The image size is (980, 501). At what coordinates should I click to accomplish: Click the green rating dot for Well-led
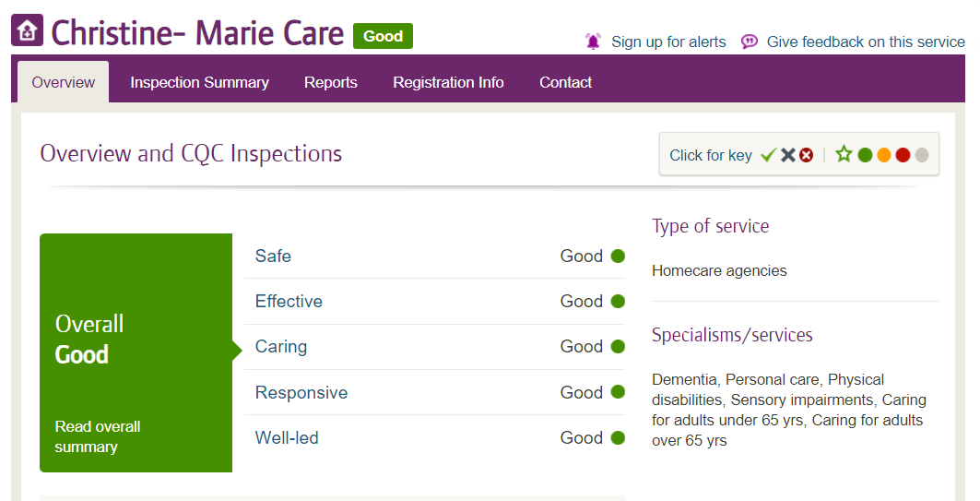[x=618, y=438]
